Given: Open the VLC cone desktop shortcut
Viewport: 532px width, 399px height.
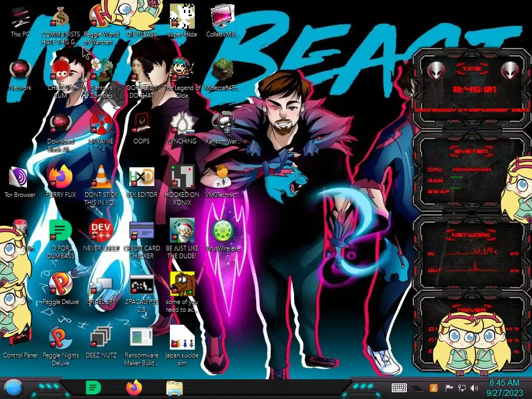Looking at the screenshot, I should (101, 186).
